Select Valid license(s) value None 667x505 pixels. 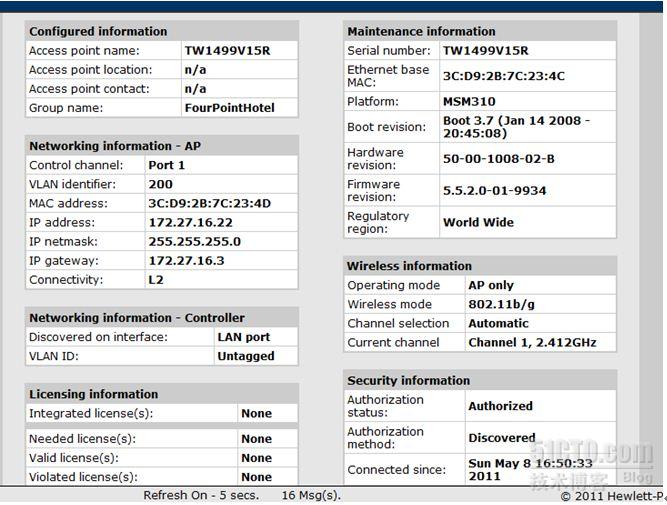tap(256, 458)
